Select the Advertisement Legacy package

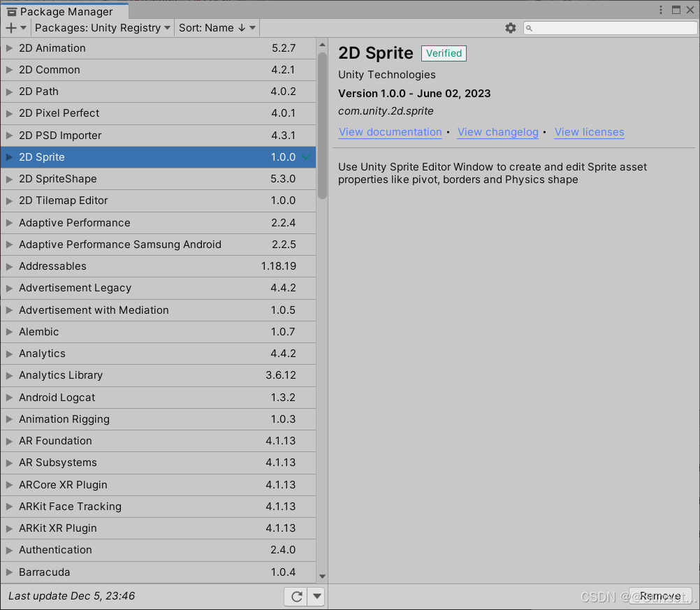click(x=158, y=288)
